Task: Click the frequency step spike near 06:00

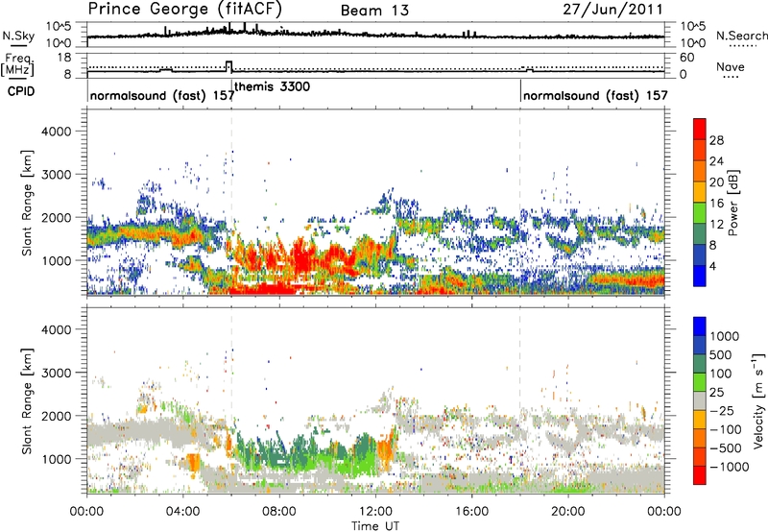Action: [x=228, y=66]
